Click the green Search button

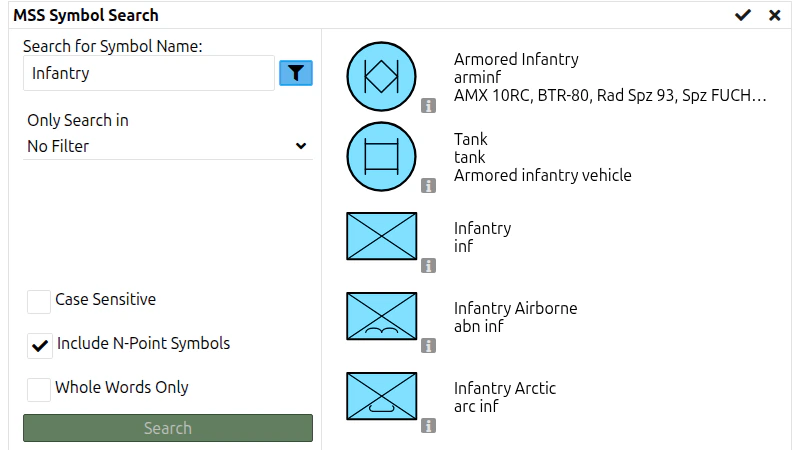[x=168, y=428]
